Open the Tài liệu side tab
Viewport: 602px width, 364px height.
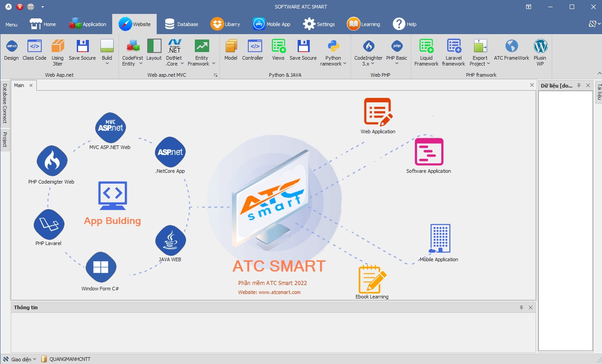click(599, 92)
